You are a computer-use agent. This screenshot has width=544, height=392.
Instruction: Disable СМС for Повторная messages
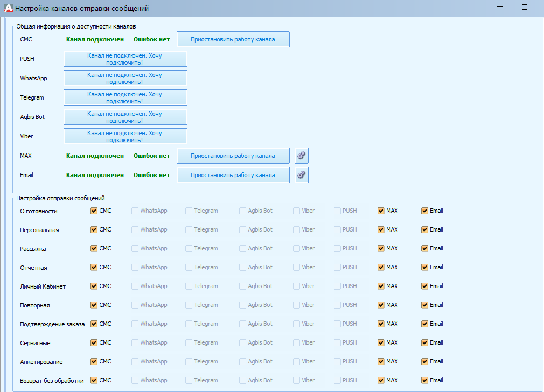(94, 305)
